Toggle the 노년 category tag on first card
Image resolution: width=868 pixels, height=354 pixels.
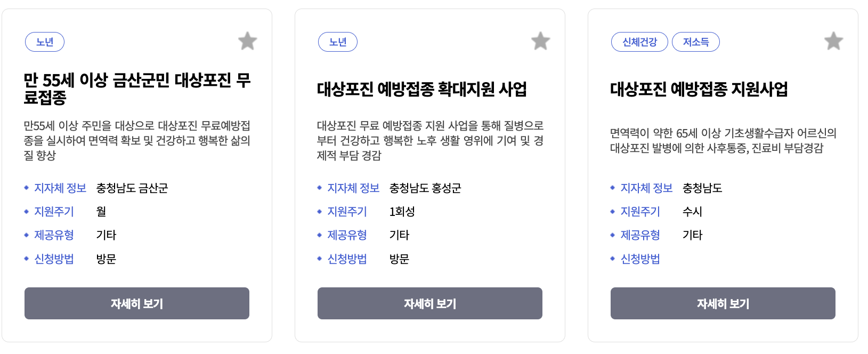[45, 42]
